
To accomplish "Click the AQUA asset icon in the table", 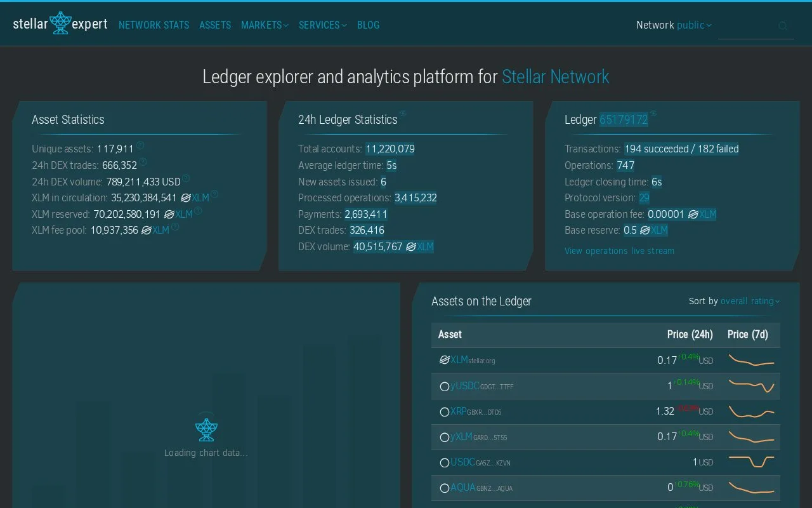I will pos(445,488).
